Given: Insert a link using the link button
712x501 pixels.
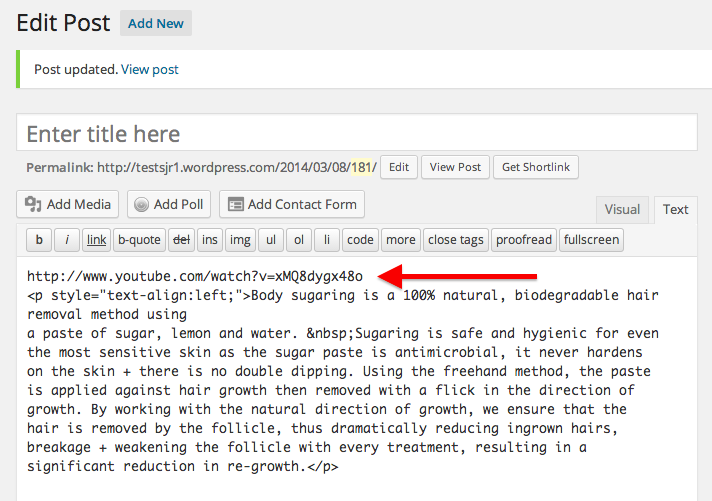Looking at the screenshot, I should (96, 240).
